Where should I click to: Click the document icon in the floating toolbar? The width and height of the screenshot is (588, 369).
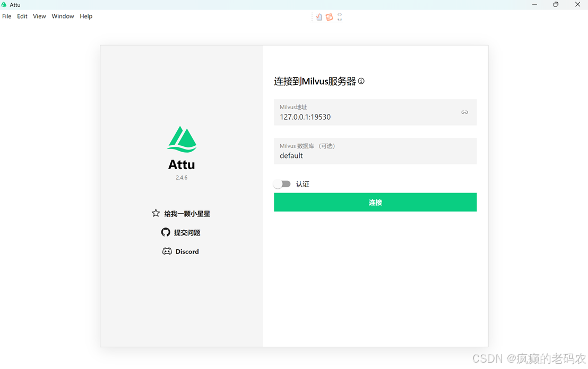tap(319, 17)
